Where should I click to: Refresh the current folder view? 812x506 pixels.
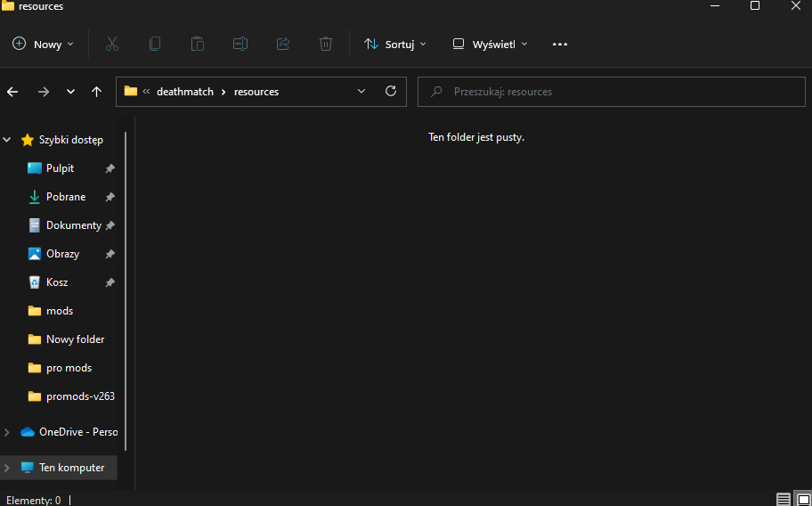tap(391, 91)
